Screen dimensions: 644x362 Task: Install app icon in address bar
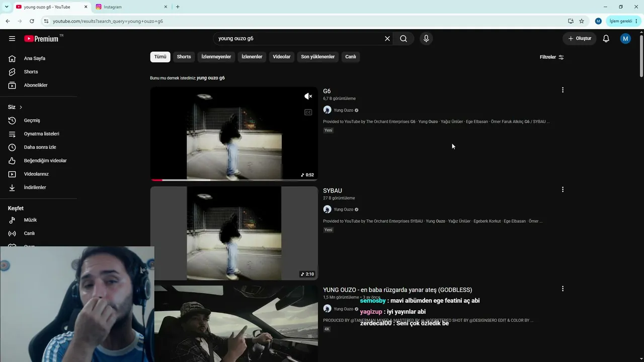[571, 21]
